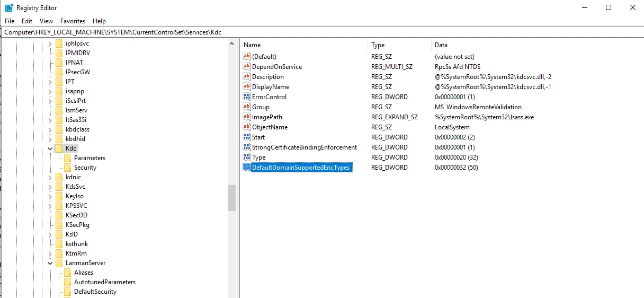Select the Aliases subkey under LanmanServer

(84, 273)
